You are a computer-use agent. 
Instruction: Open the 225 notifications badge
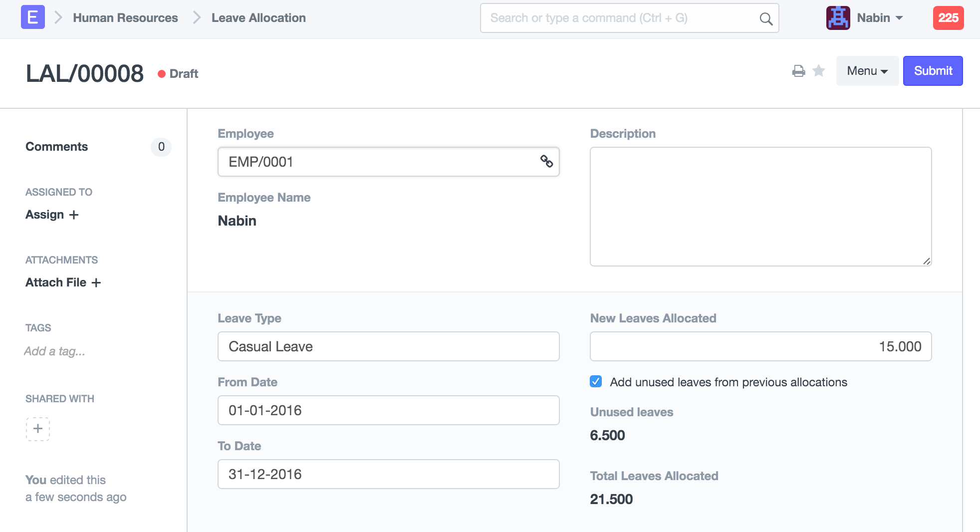tap(948, 18)
